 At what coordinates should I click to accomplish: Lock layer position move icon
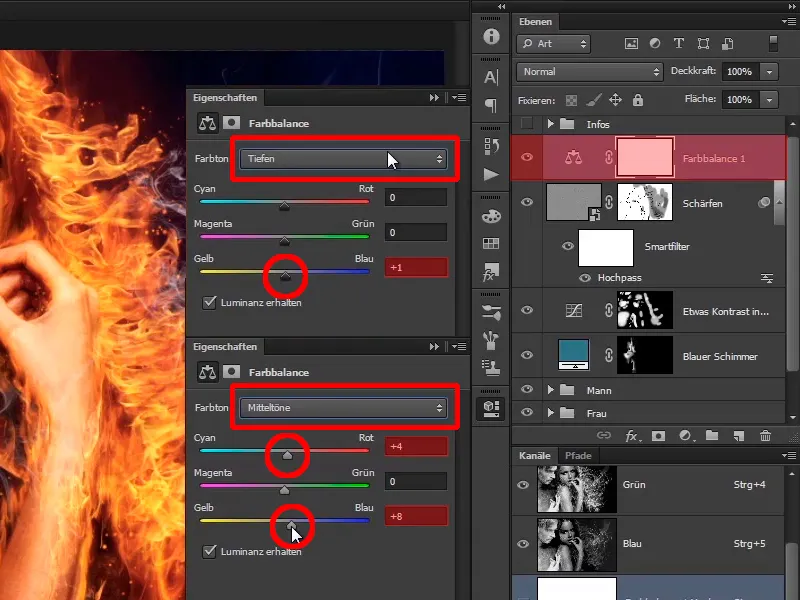[x=615, y=99]
